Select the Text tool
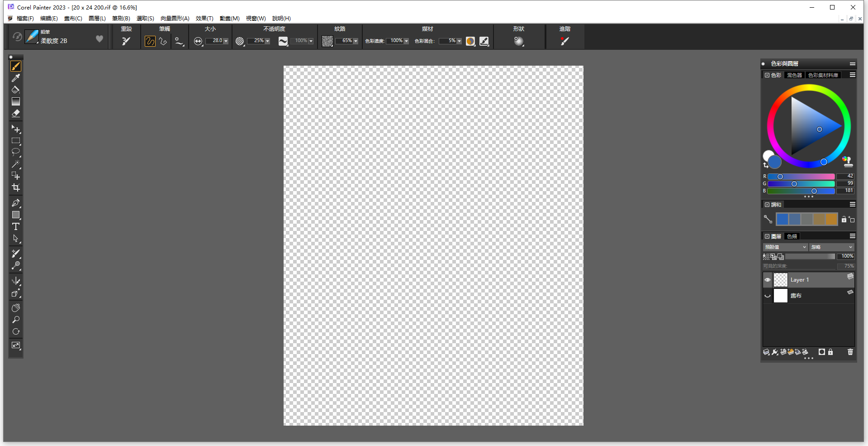The width and height of the screenshot is (868, 446). [16, 226]
